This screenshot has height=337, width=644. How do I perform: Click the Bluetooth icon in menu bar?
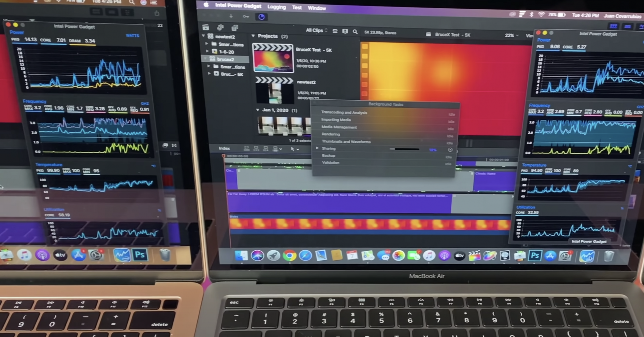(x=532, y=14)
